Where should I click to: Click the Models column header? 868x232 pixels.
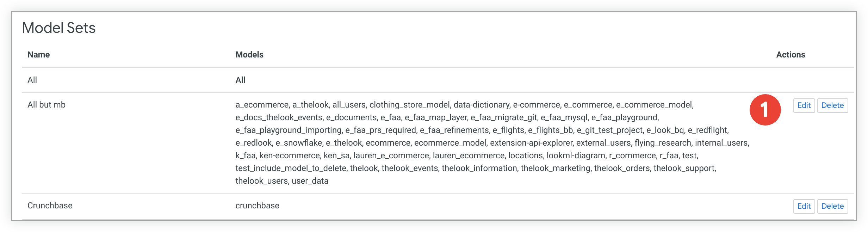tap(249, 55)
